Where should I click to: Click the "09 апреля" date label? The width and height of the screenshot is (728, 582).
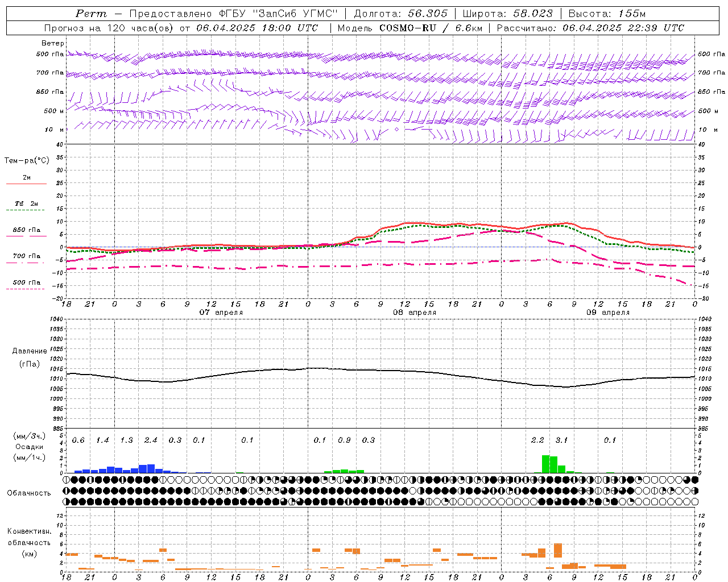point(608,313)
